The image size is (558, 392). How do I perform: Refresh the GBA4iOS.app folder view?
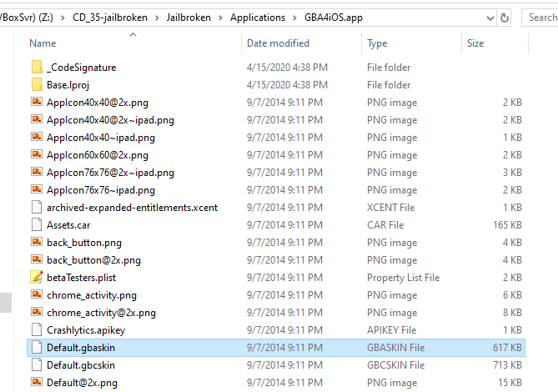(x=505, y=18)
